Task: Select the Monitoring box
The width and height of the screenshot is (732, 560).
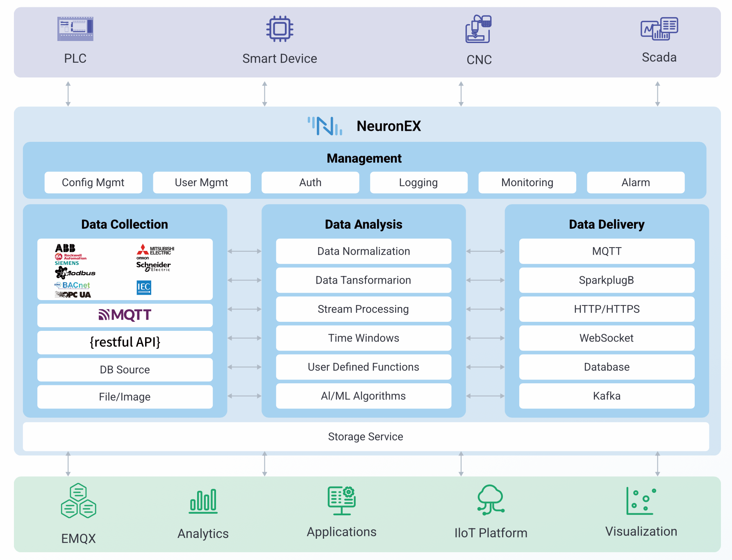Action: pos(527,182)
